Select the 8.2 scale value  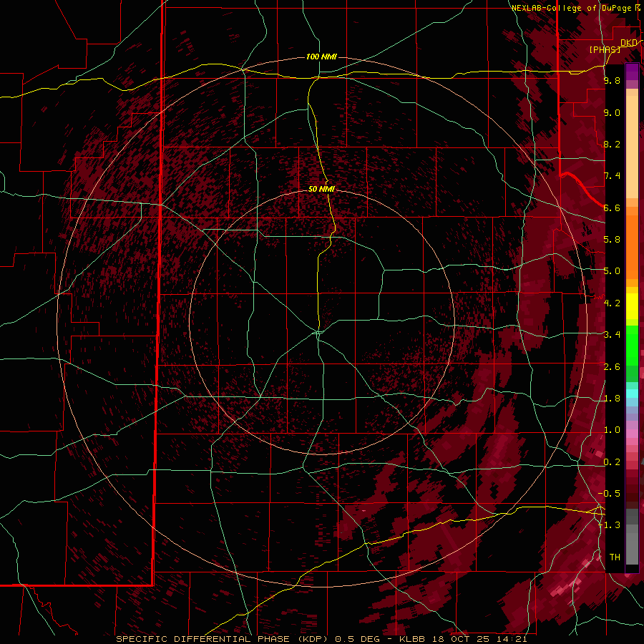pyautogui.click(x=612, y=144)
